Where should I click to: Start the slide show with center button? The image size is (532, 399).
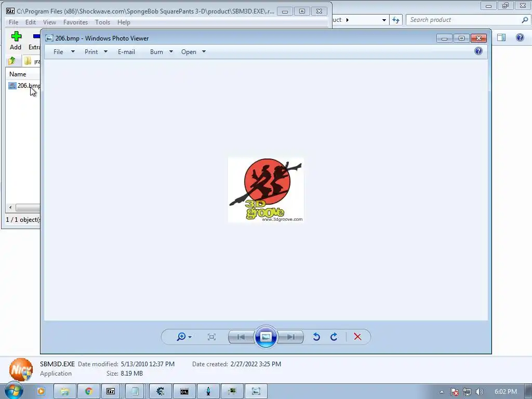265,337
